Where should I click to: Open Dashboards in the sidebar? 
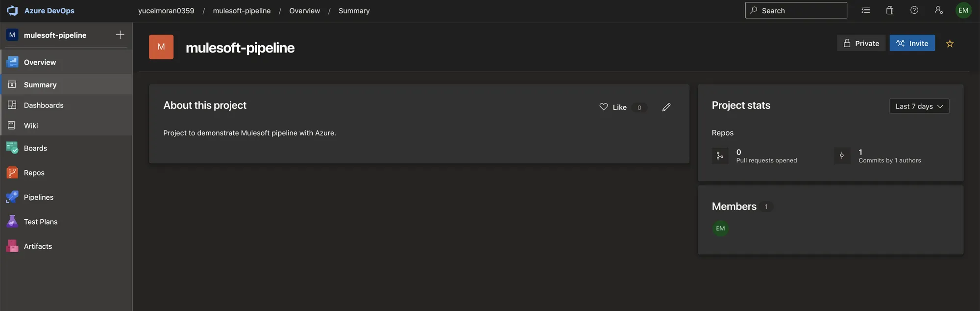[66, 105]
